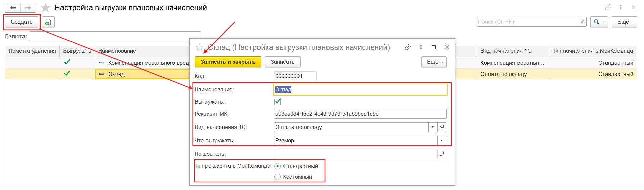Select the Стандартный radio option
Viewport: 644px width, 190px height.
[277, 166]
